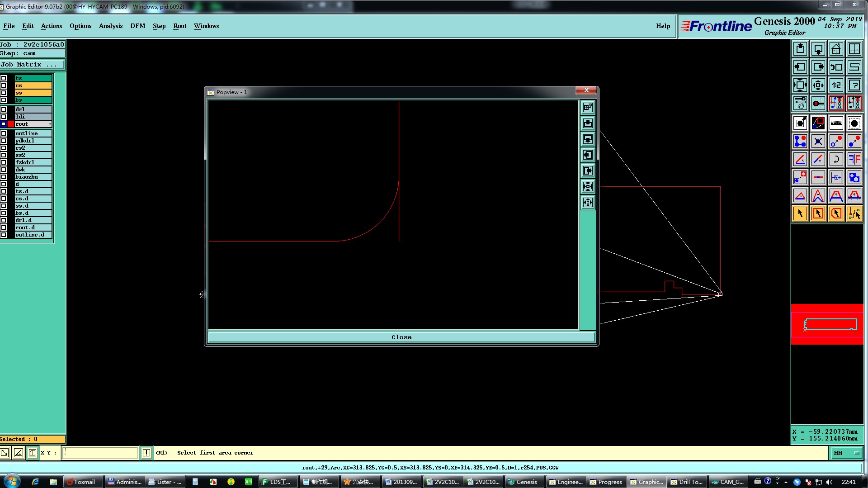The height and width of the screenshot is (488, 868).
Task: Toggle display checkbox for outline.d layer
Action: point(4,235)
